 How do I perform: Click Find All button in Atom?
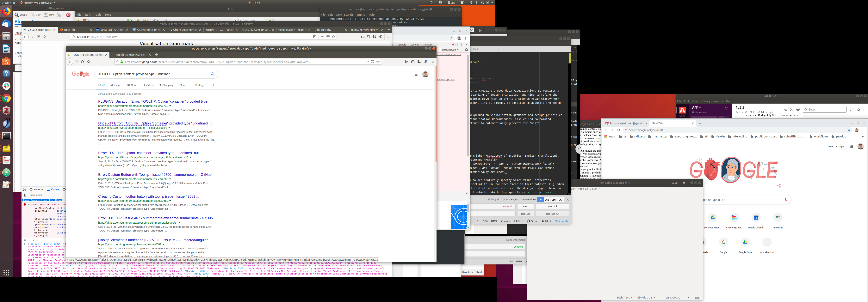(552, 206)
